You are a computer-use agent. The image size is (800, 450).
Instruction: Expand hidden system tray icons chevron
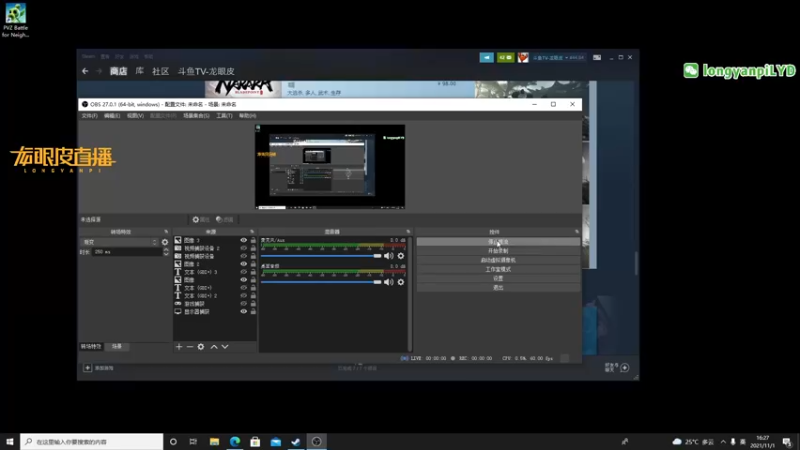click(723, 442)
